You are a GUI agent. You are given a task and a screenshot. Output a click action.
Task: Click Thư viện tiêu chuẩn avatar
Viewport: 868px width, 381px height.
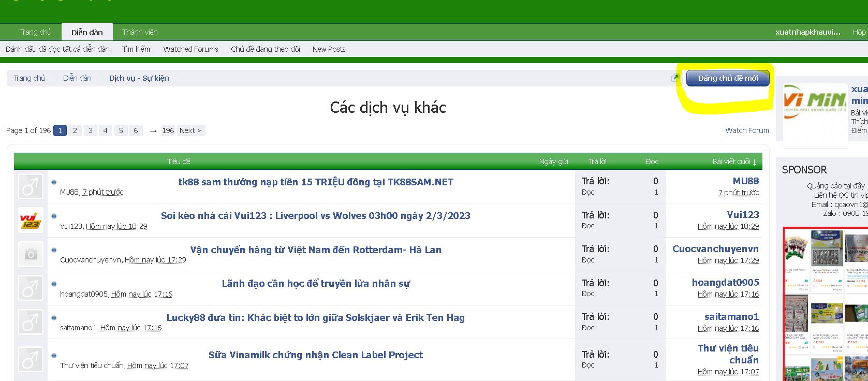click(x=31, y=359)
